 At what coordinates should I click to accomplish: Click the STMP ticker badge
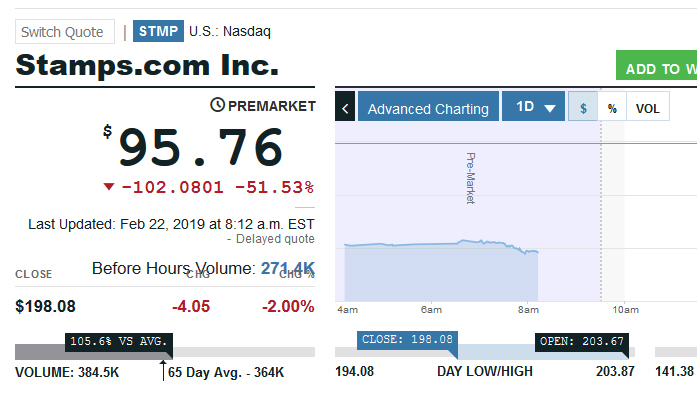[x=158, y=31]
